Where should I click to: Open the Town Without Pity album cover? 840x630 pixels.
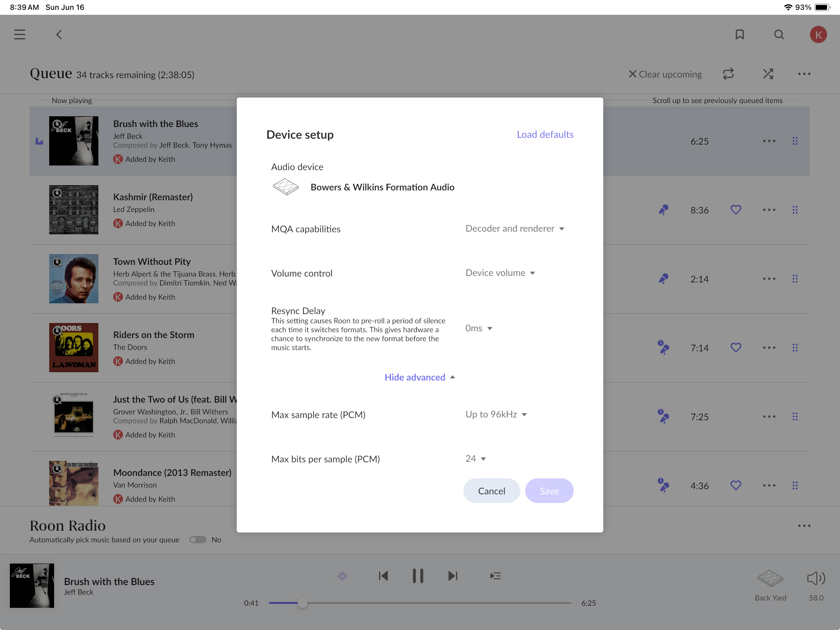click(x=74, y=278)
